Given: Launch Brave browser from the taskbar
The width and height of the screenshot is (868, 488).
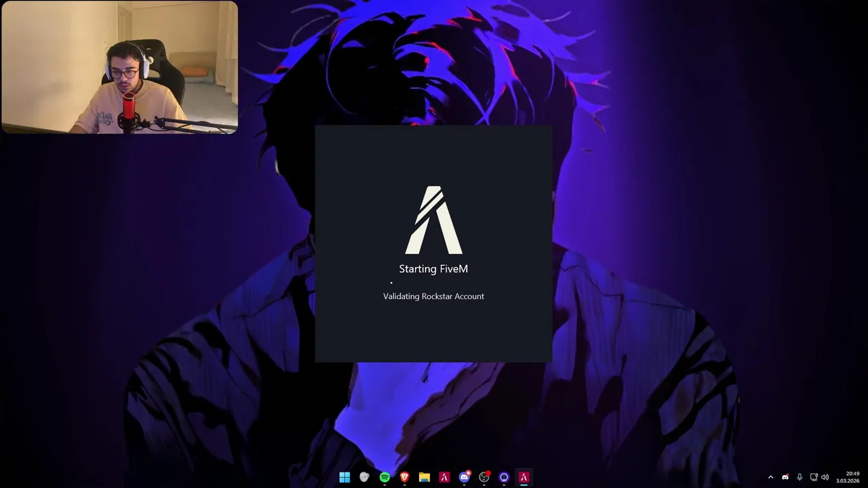Looking at the screenshot, I should (x=405, y=477).
